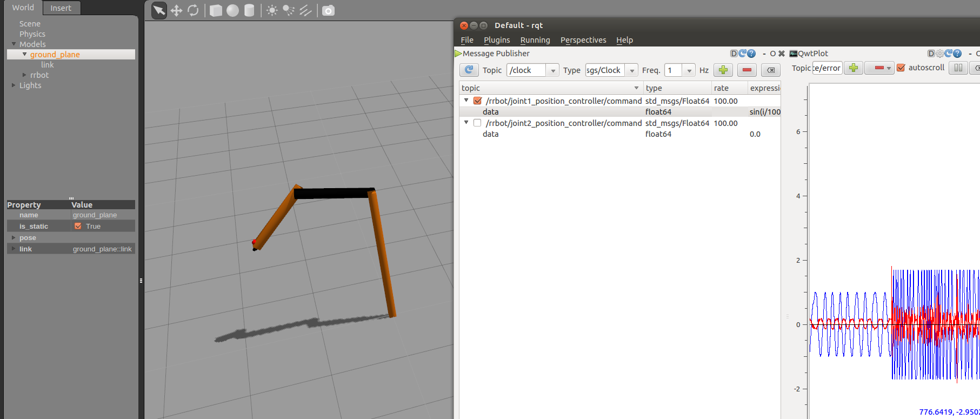Reload the Message Publisher plugin
Viewport: 980px width, 419px height.
(x=743, y=54)
